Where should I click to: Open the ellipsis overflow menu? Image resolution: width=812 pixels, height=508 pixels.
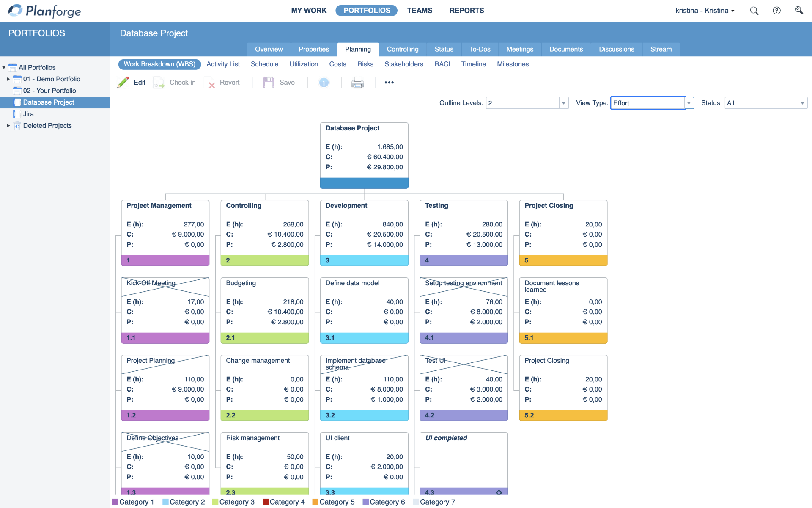click(389, 82)
